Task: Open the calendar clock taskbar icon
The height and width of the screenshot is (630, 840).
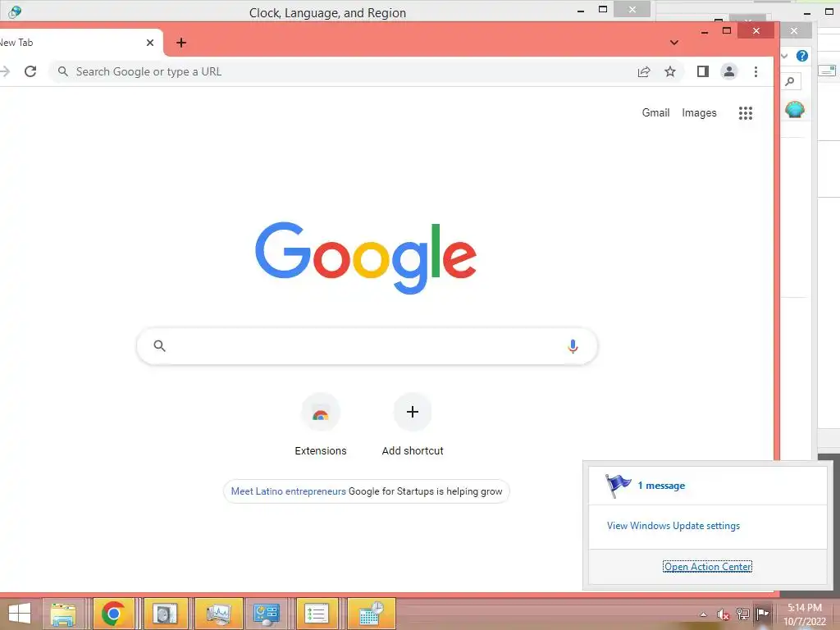Action: point(372,614)
